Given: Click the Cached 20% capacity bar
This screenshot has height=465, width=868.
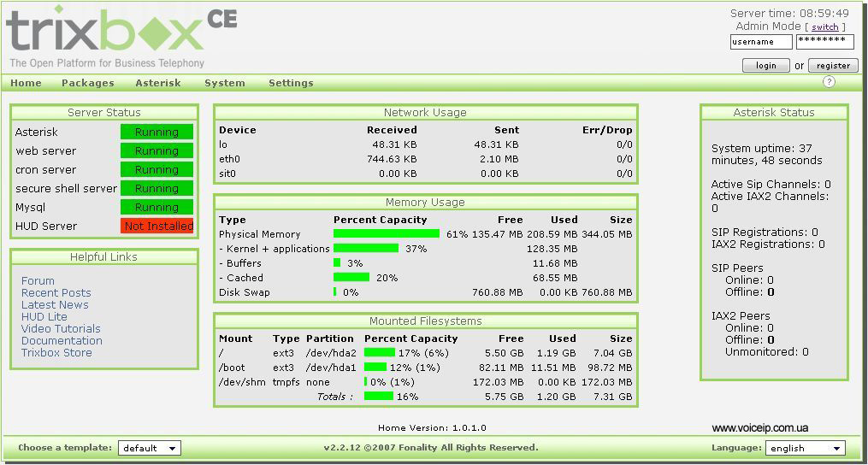Looking at the screenshot, I should (351, 277).
